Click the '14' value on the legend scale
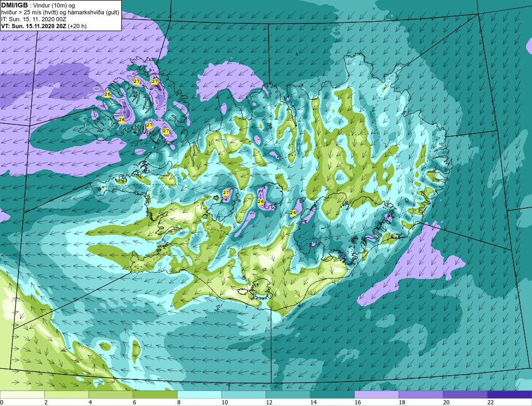Screen dimensions: 532x406 (313, 402)
